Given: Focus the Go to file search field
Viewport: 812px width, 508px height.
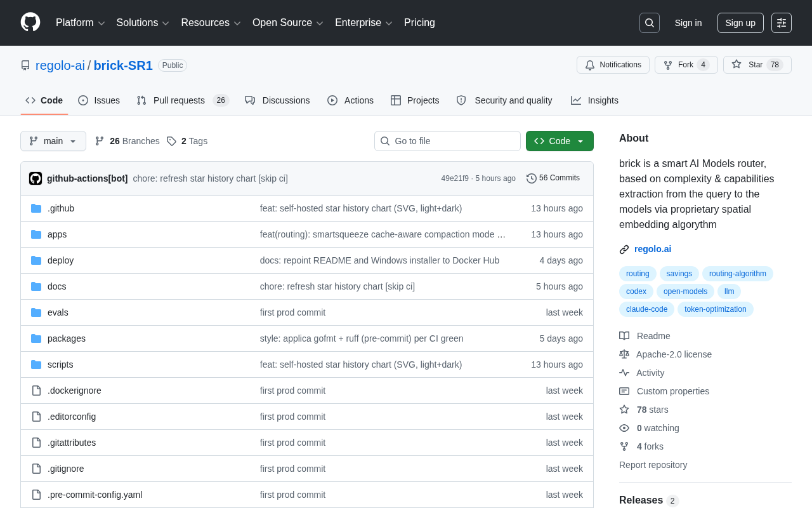Looking at the screenshot, I should click(447, 141).
